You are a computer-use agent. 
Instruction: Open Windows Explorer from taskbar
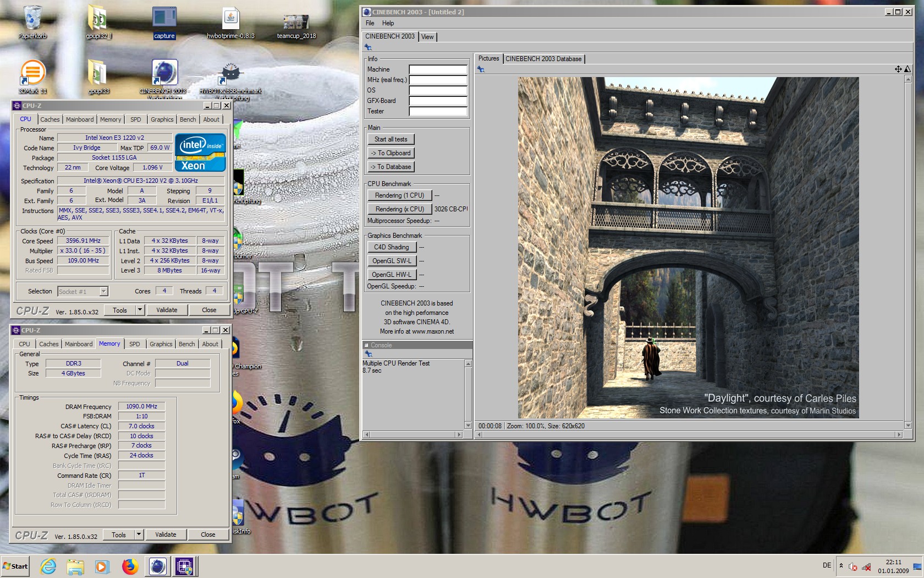click(x=75, y=566)
